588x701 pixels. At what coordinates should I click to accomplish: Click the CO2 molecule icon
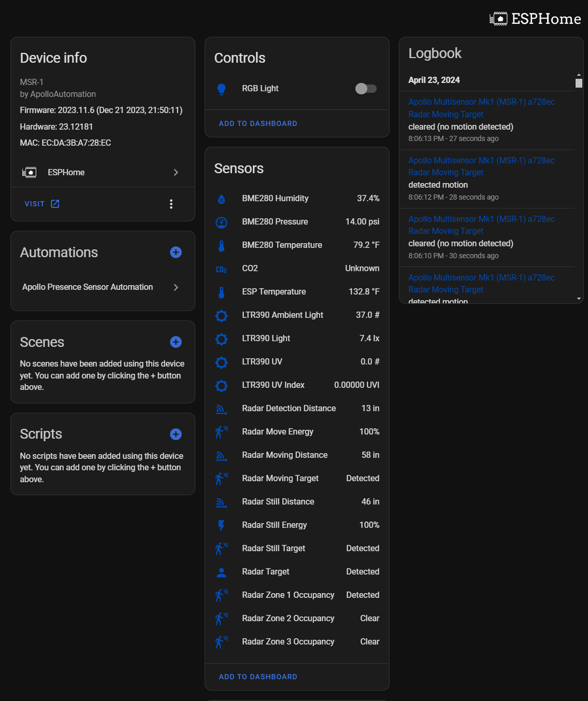click(221, 269)
